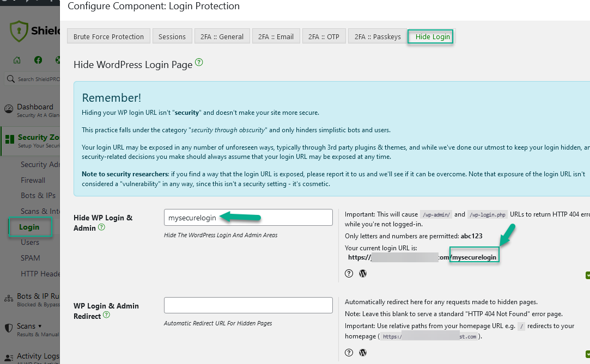Click the WP Login & Admin Redirect field
The image size is (590, 364).
coord(248,305)
